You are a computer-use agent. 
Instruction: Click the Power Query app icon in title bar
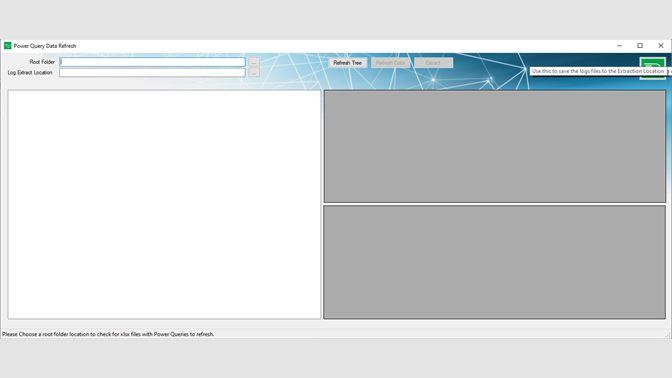pos(7,45)
